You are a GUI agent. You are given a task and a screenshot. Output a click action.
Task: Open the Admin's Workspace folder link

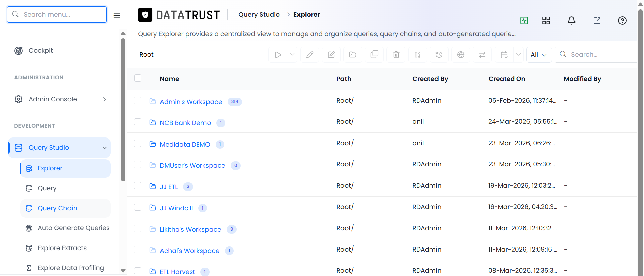[x=191, y=102]
